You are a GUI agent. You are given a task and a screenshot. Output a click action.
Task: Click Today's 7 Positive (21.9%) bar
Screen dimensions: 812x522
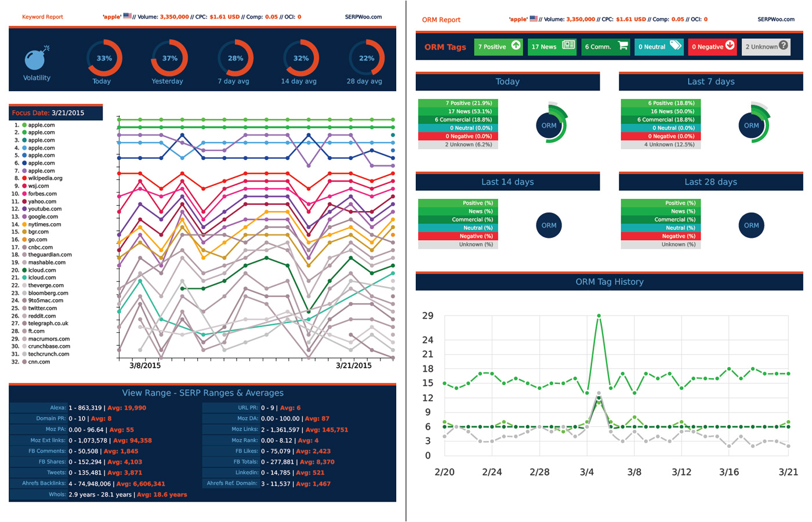pos(458,103)
